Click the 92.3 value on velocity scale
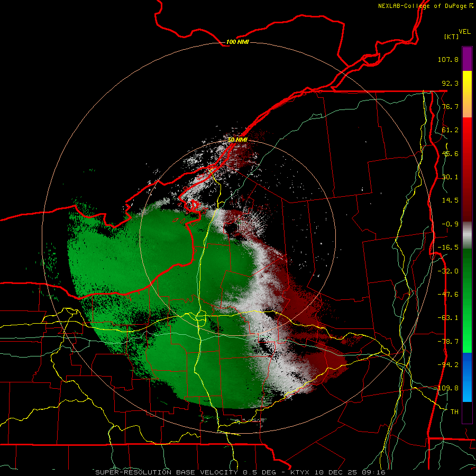 click(x=450, y=83)
